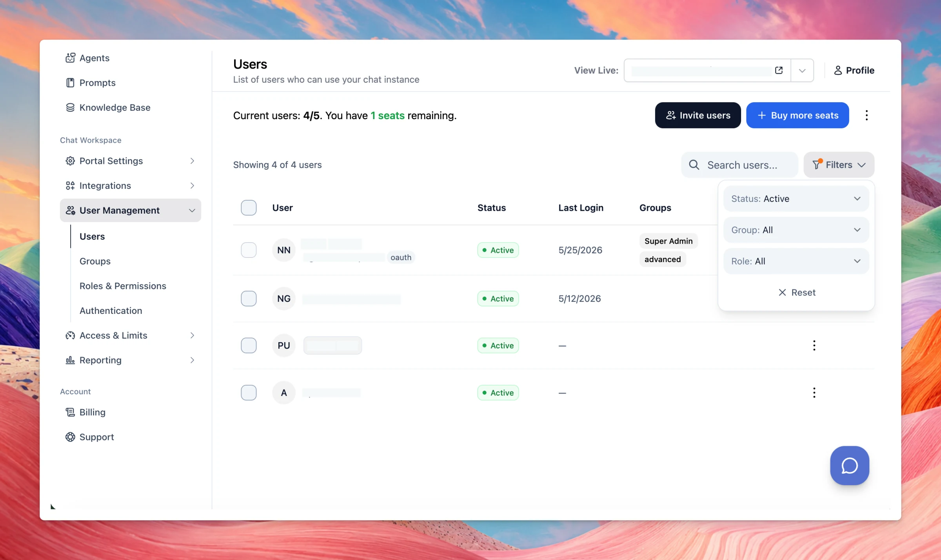This screenshot has width=941, height=560.
Task: Expand the Portal Settings chevron
Action: point(192,161)
